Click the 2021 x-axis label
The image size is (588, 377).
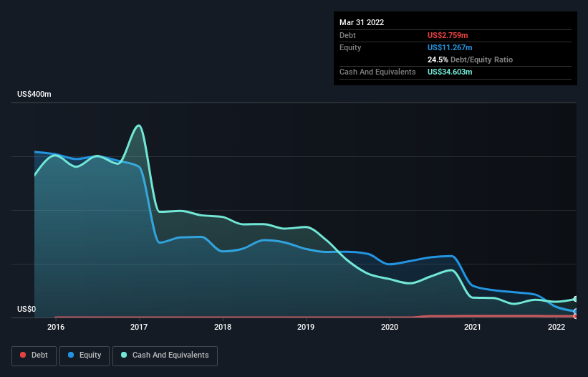pyautogui.click(x=473, y=327)
